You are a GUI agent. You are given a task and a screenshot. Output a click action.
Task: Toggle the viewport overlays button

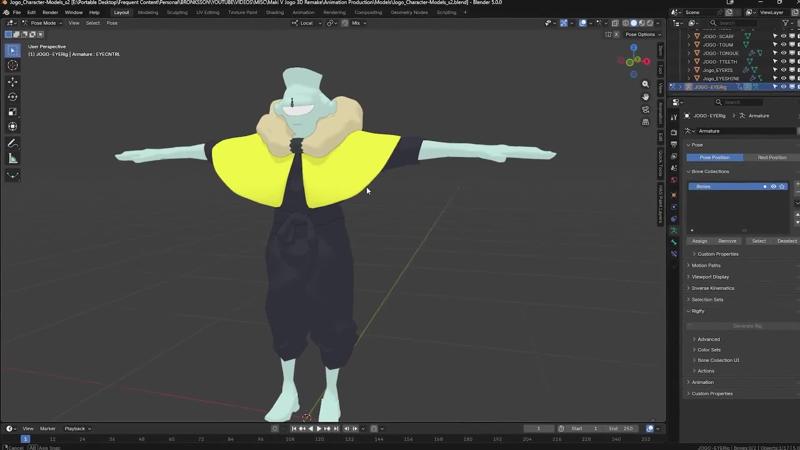pyautogui.click(x=582, y=23)
